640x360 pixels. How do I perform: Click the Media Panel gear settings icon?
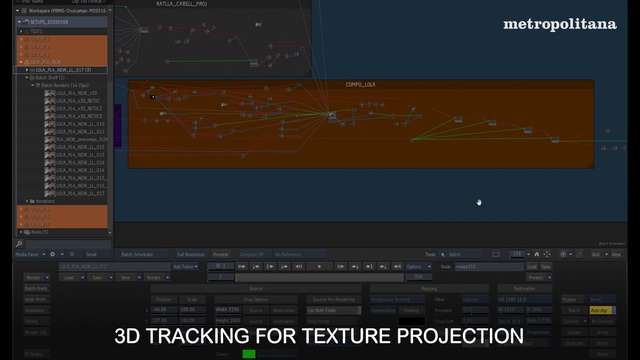coord(53,254)
